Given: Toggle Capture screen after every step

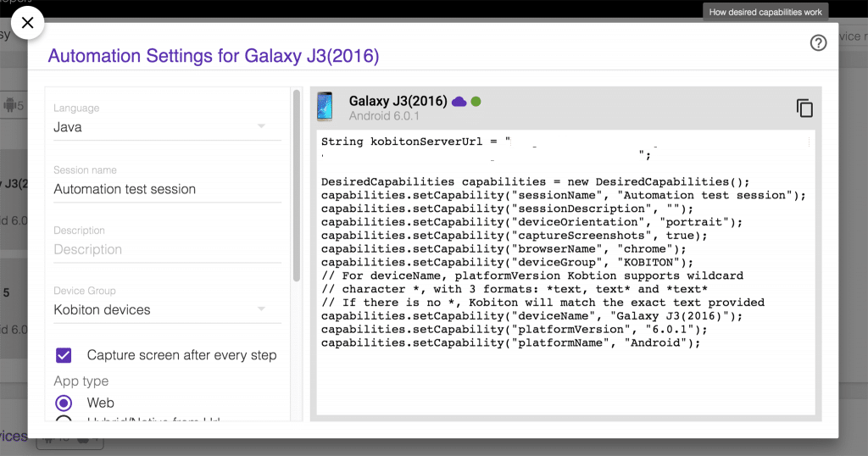Looking at the screenshot, I should [x=64, y=355].
